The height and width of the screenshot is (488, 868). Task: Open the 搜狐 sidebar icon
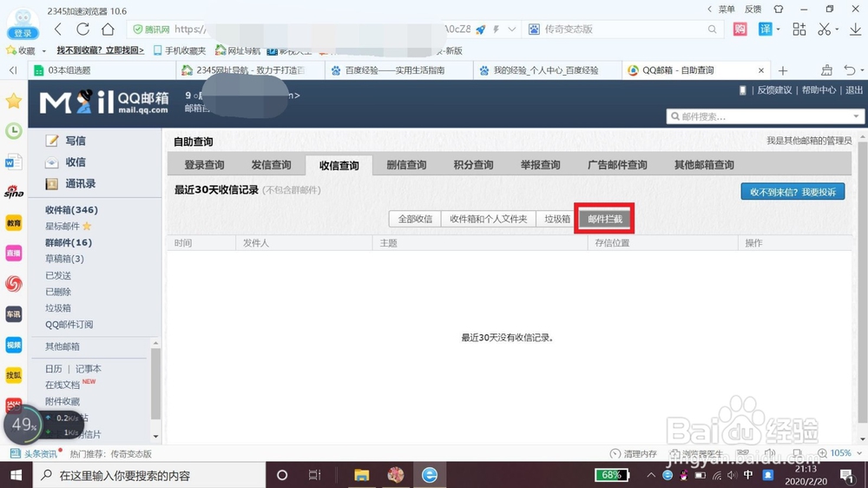13,375
